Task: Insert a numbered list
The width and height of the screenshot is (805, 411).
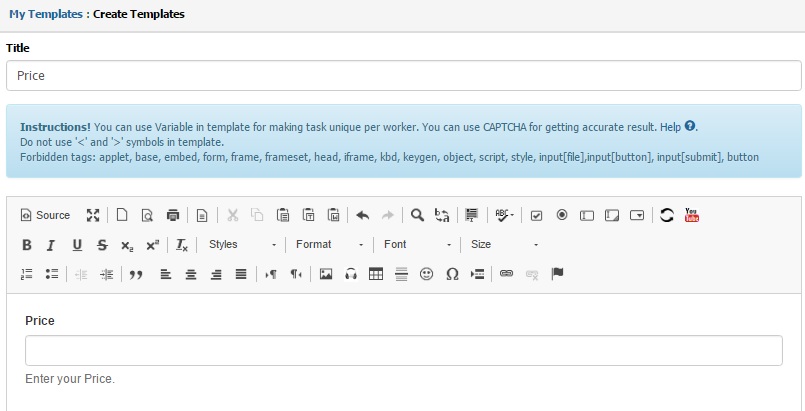Action: tap(27, 274)
